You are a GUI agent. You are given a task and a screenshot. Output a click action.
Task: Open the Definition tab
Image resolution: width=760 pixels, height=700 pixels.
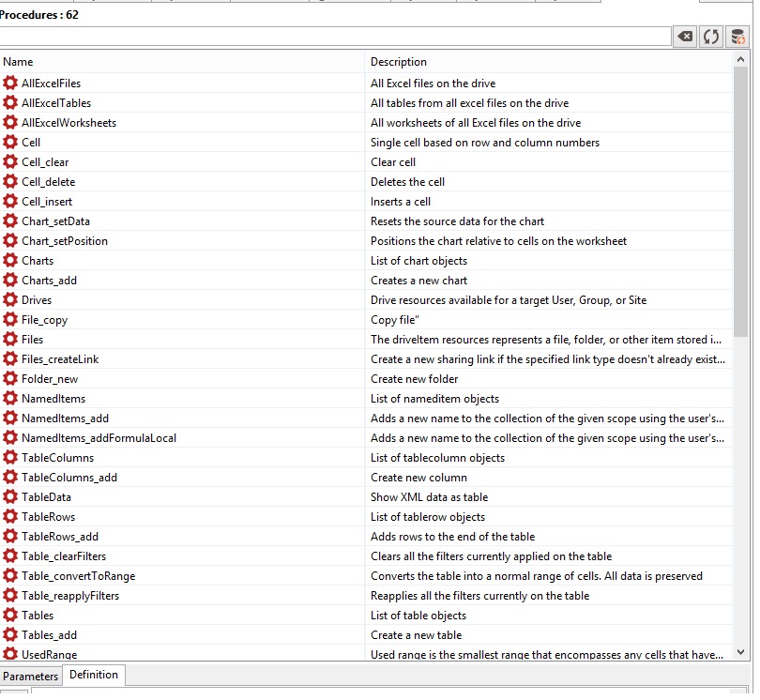[94, 675]
